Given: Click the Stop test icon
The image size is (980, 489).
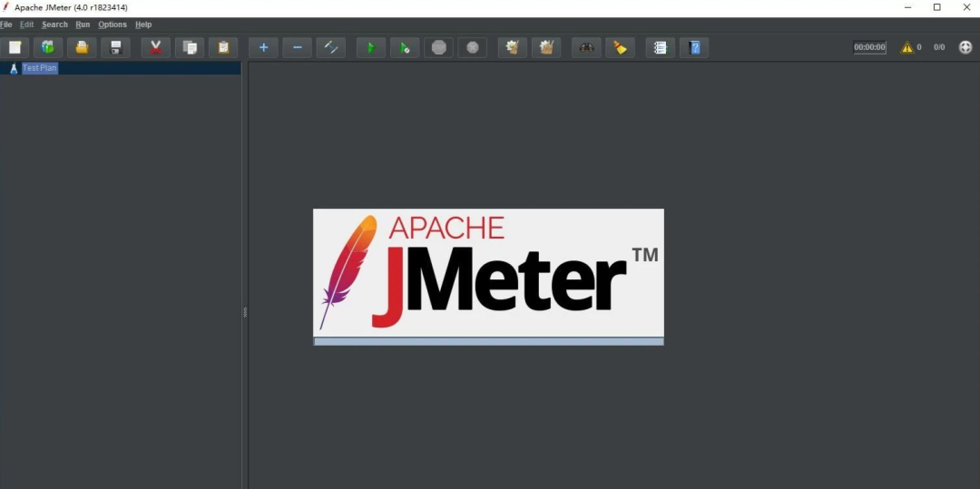Looking at the screenshot, I should 438,47.
